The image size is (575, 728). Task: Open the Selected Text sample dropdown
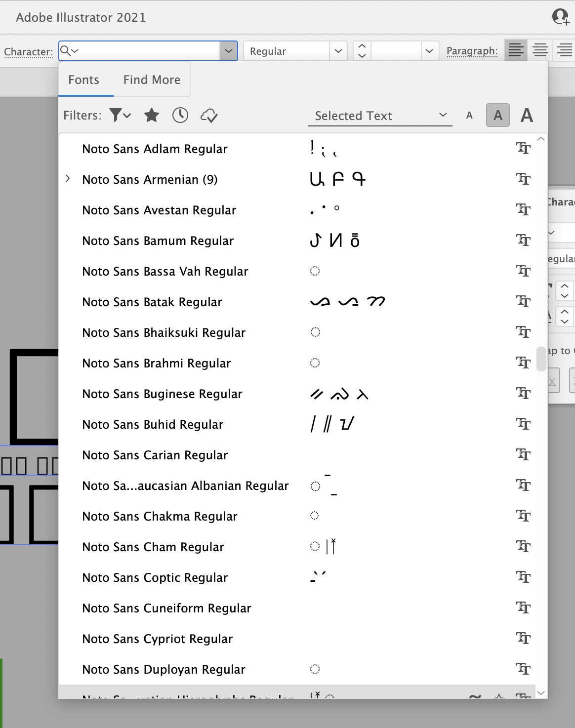pos(380,116)
